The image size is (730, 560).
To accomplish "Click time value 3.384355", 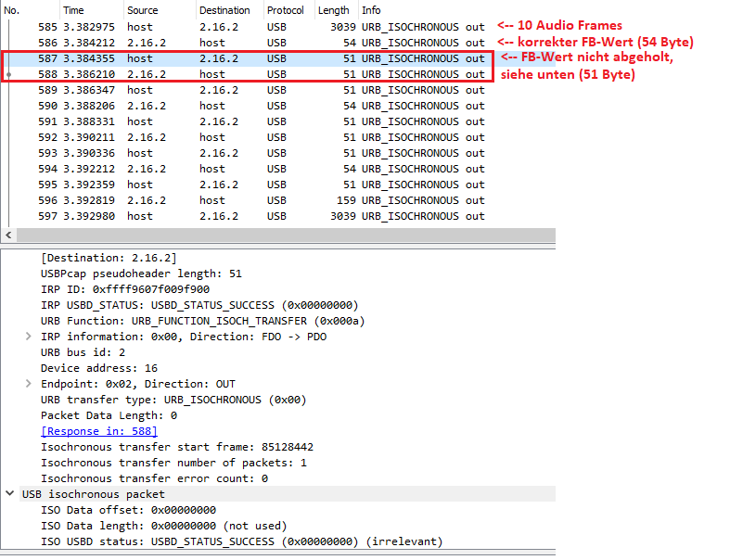I will 89,58.
